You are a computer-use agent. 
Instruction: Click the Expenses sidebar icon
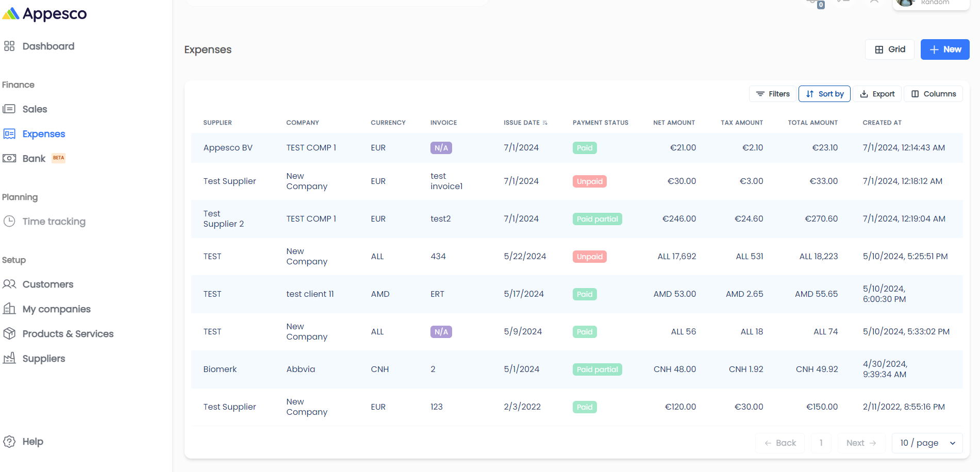coord(9,133)
